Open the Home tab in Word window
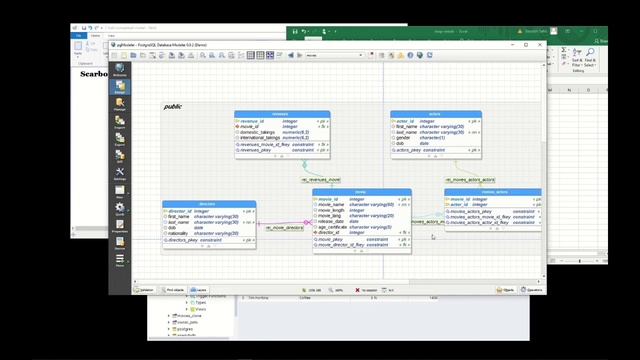The image size is (640, 360). pyautogui.click(x=95, y=36)
